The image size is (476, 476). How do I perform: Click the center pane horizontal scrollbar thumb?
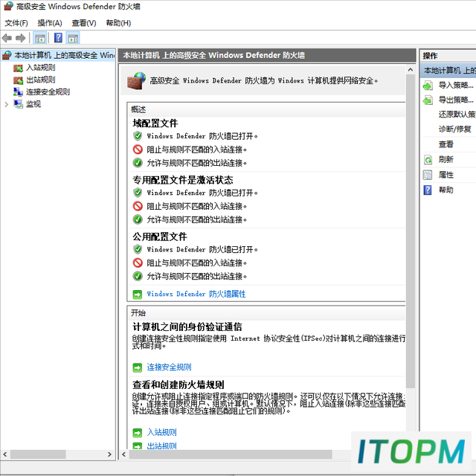[231, 454]
